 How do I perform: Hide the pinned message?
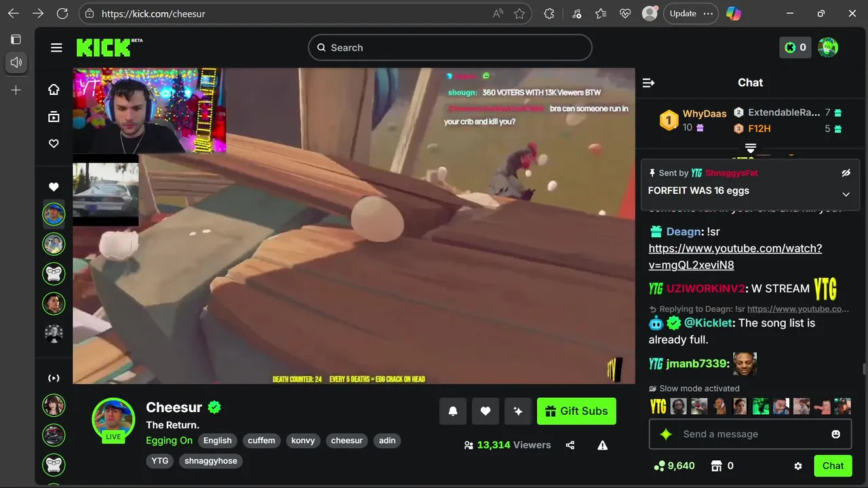point(846,173)
